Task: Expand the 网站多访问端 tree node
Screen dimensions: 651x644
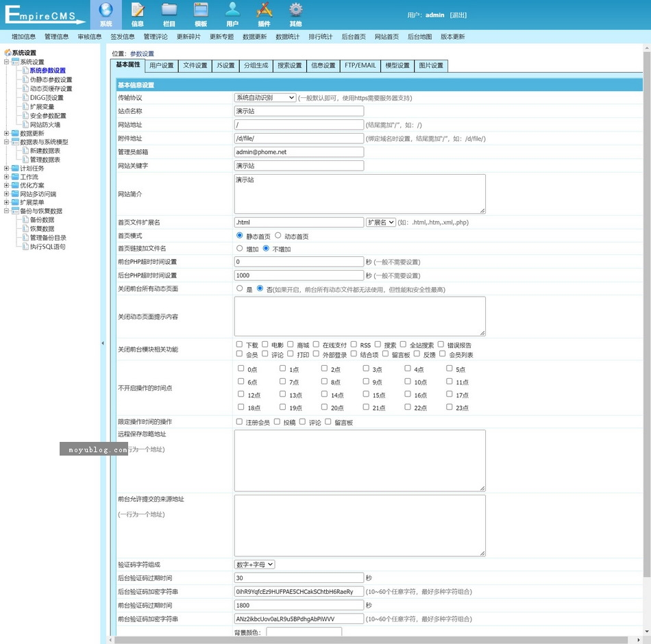Action: coord(6,194)
